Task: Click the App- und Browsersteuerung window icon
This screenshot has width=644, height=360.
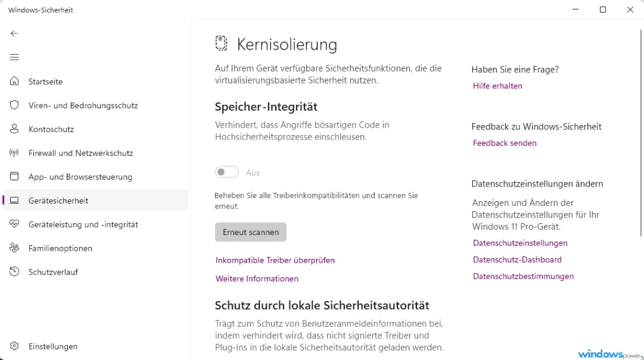Action: (14, 177)
